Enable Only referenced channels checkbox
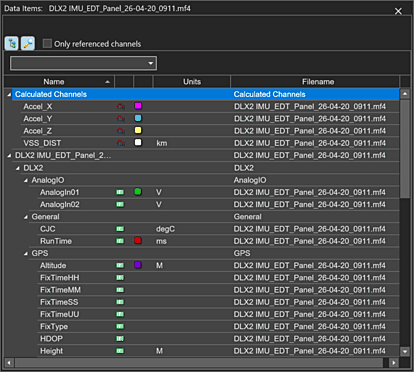Image resolution: width=414 pixels, height=372 pixels. [x=47, y=44]
